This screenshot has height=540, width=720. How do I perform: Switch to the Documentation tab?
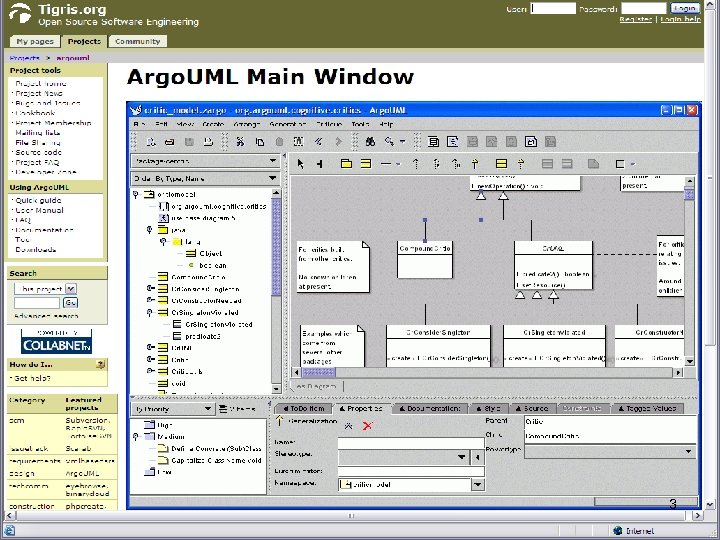[x=429, y=408]
